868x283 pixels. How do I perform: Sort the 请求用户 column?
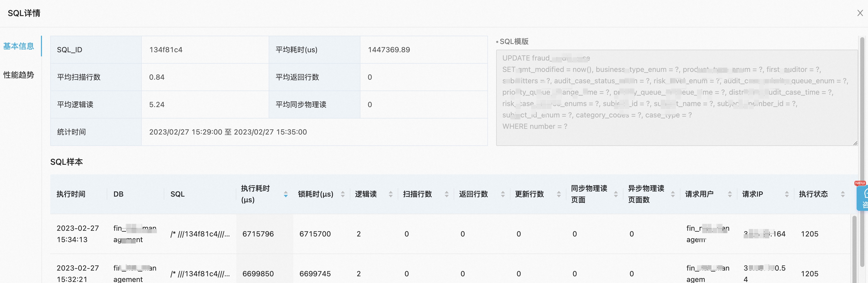(730, 194)
